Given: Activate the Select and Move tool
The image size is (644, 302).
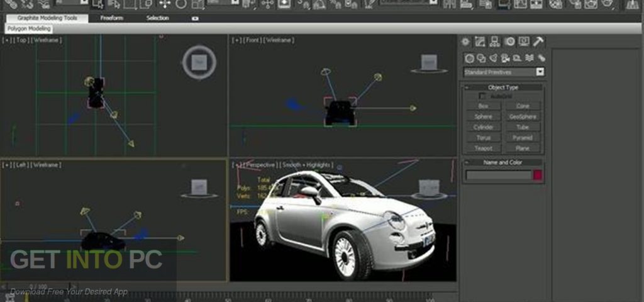Looking at the screenshot, I should coord(165,4).
